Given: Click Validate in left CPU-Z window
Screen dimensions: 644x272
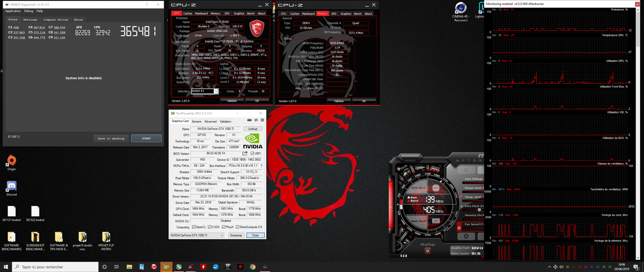Looking at the screenshot, I should [232, 101].
